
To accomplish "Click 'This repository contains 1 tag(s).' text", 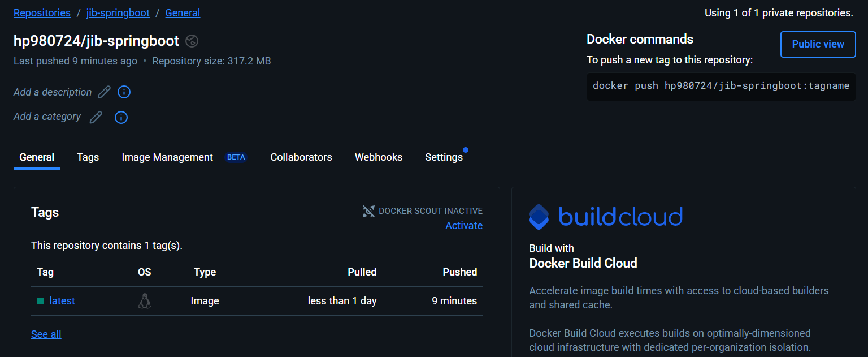I will 107,246.
